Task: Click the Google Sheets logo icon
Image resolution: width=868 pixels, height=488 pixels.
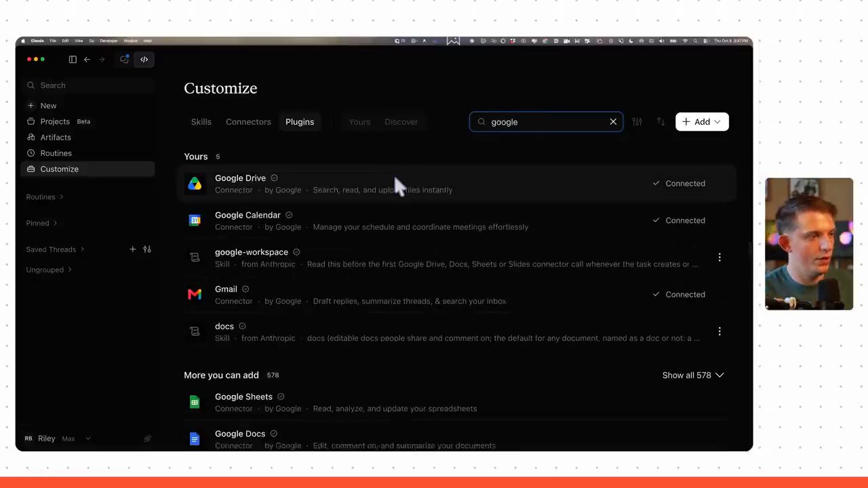Action: [195, 403]
